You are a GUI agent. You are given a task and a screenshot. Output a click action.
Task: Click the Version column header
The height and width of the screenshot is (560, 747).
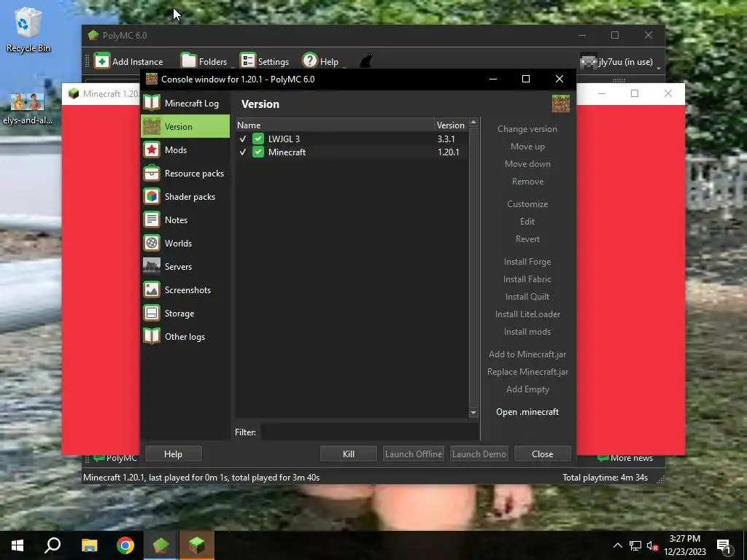pos(451,125)
